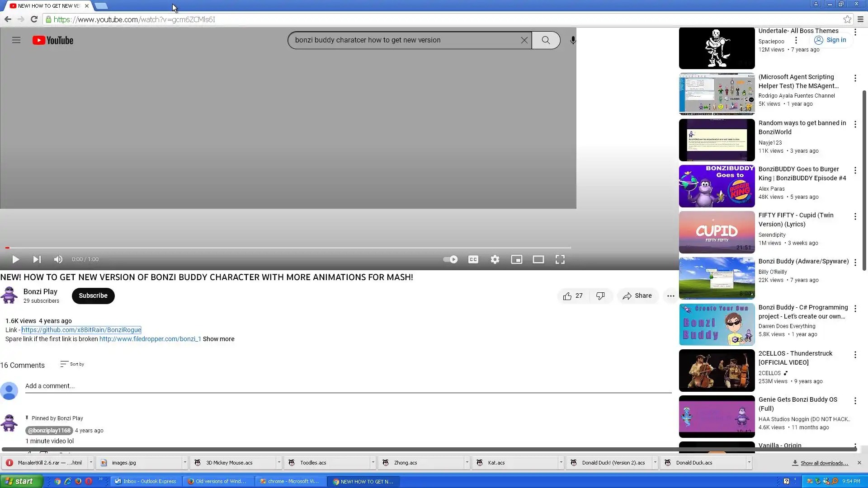The height and width of the screenshot is (488, 868).
Task: Switch to theater mode icon
Action: [538, 259]
